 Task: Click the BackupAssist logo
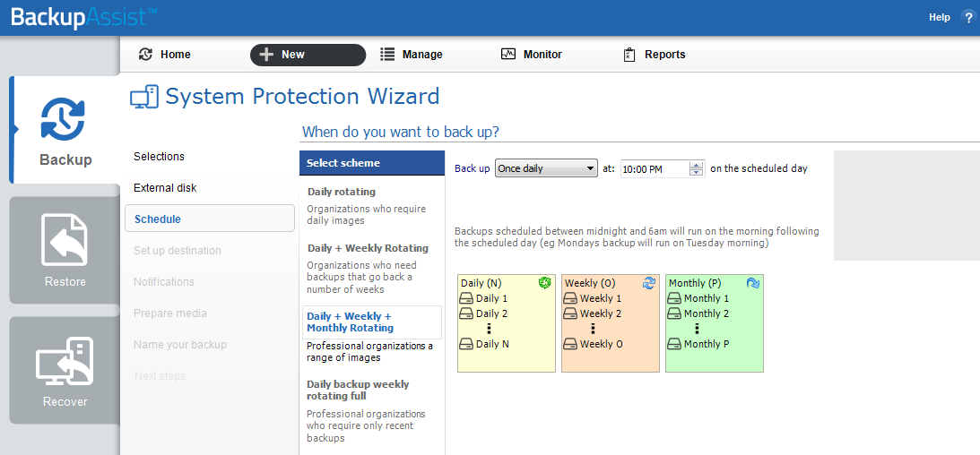(x=83, y=18)
